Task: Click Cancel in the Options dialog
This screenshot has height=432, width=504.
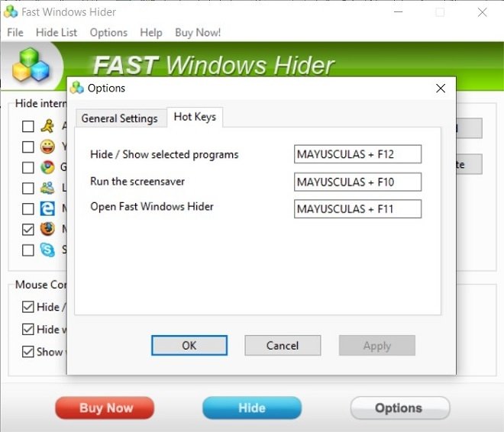Action: click(283, 346)
